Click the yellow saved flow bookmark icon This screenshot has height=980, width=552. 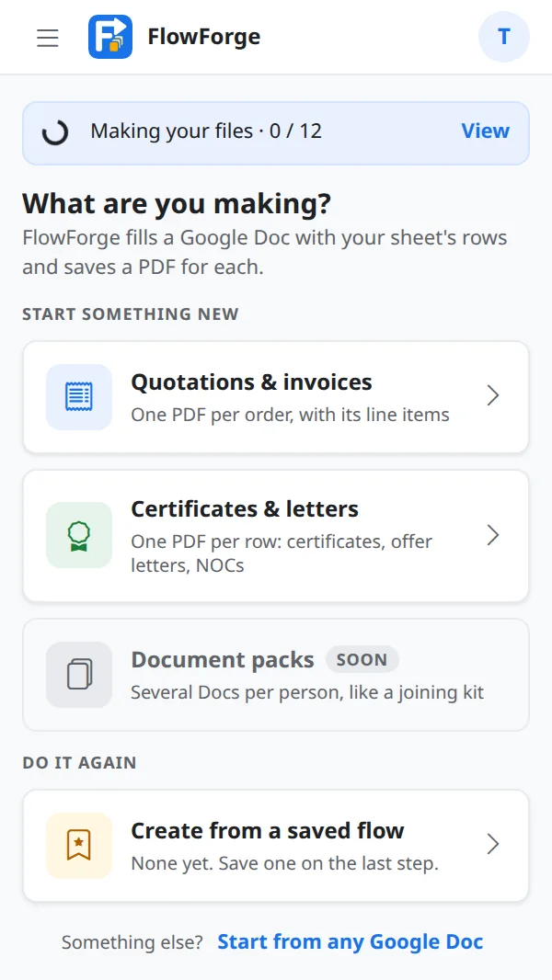click(x=79, y=846)
